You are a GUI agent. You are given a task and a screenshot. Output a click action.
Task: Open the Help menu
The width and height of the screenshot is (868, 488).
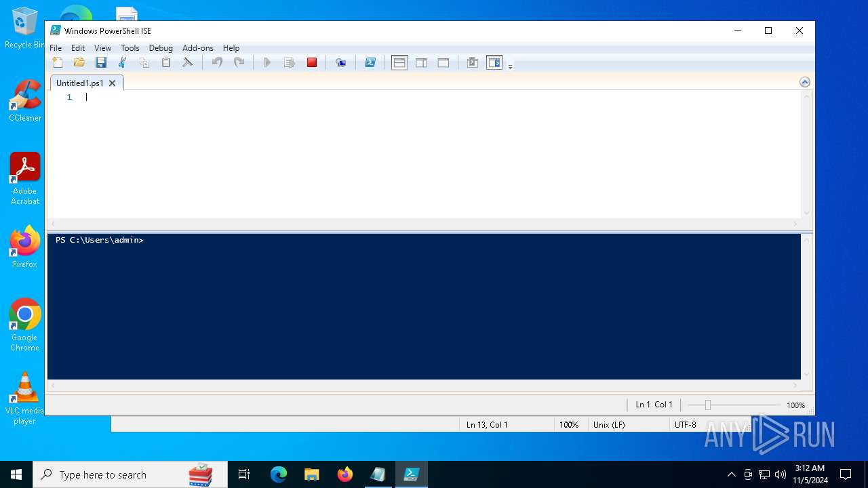(231, 48)
